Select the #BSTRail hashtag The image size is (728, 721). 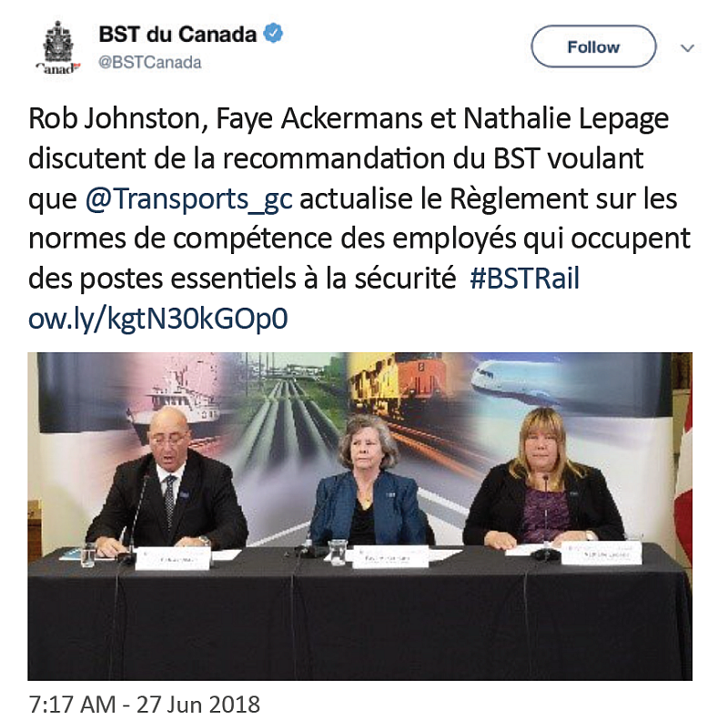pos(524,279)
